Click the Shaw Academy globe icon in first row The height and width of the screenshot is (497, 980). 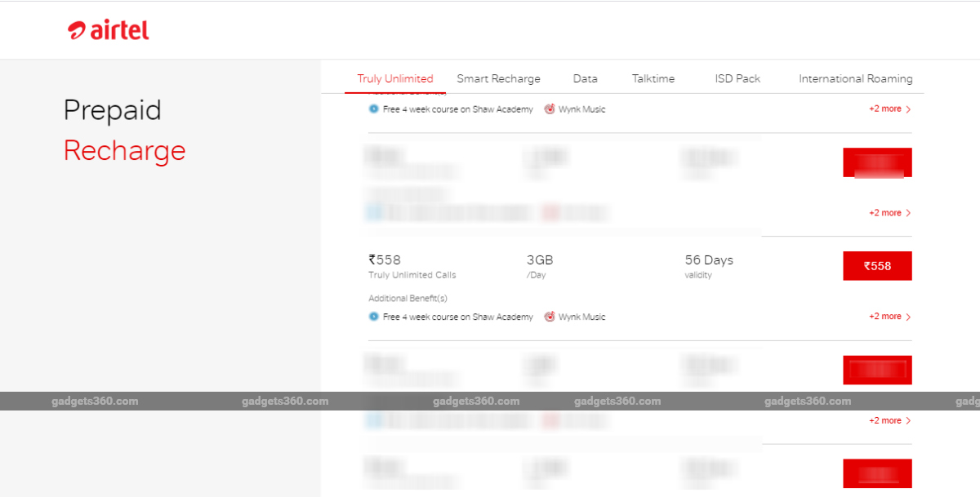pyautogui.click(x=373, y=109)
